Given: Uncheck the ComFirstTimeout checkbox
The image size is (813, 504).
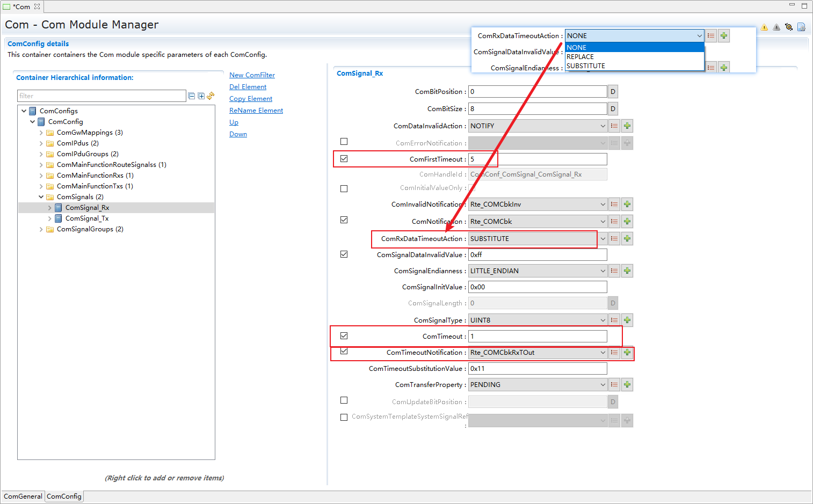Looking at the screenshot, I should [x=344, y=159].
